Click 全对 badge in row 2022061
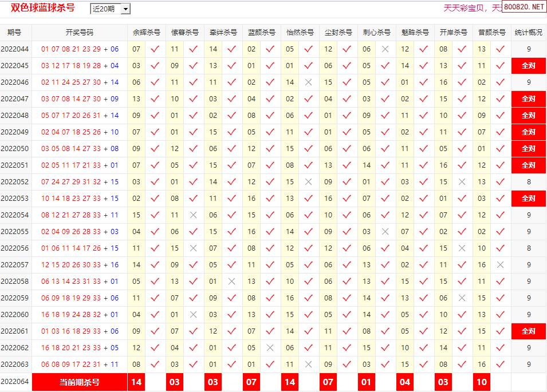This screenshot has height=392, width=547. point(529,331)
